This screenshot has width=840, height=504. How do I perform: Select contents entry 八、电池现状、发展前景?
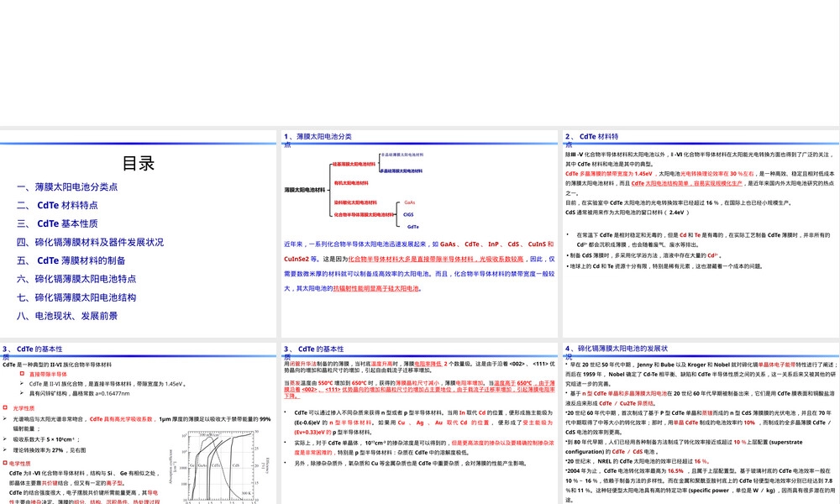pyautogui.click(x=67, y=316)
